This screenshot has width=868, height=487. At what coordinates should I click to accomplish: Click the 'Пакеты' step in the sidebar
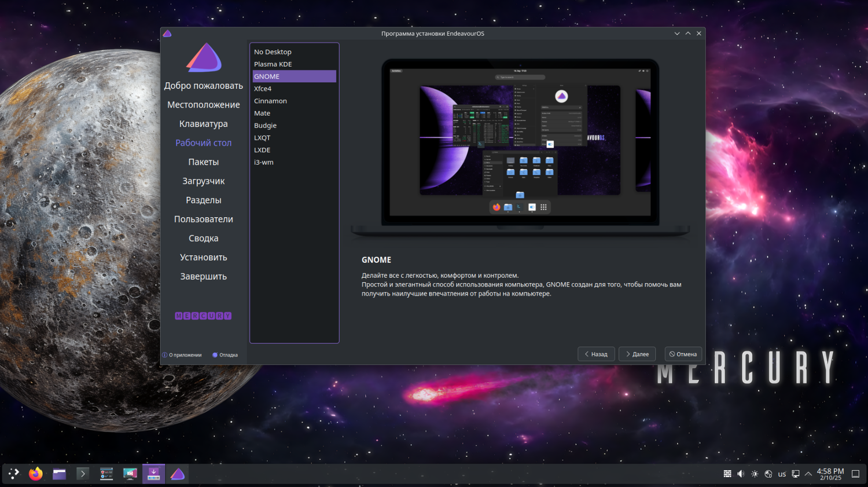click(x=204, y=162)
